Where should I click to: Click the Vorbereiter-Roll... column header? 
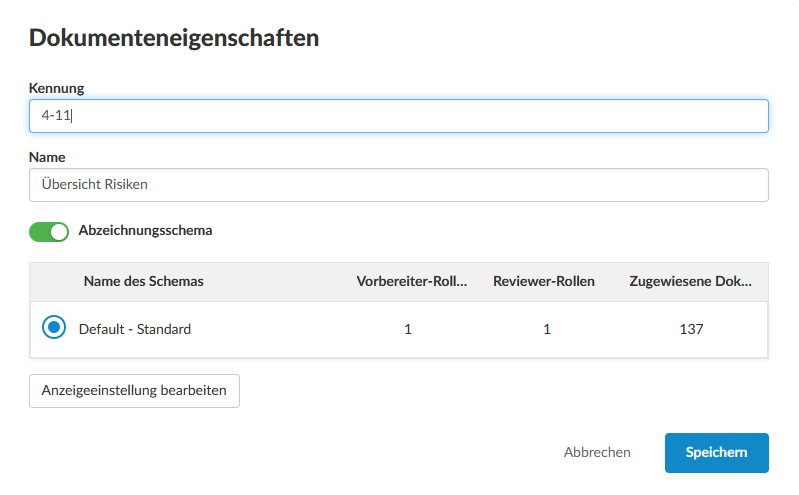tap(412, 281)
